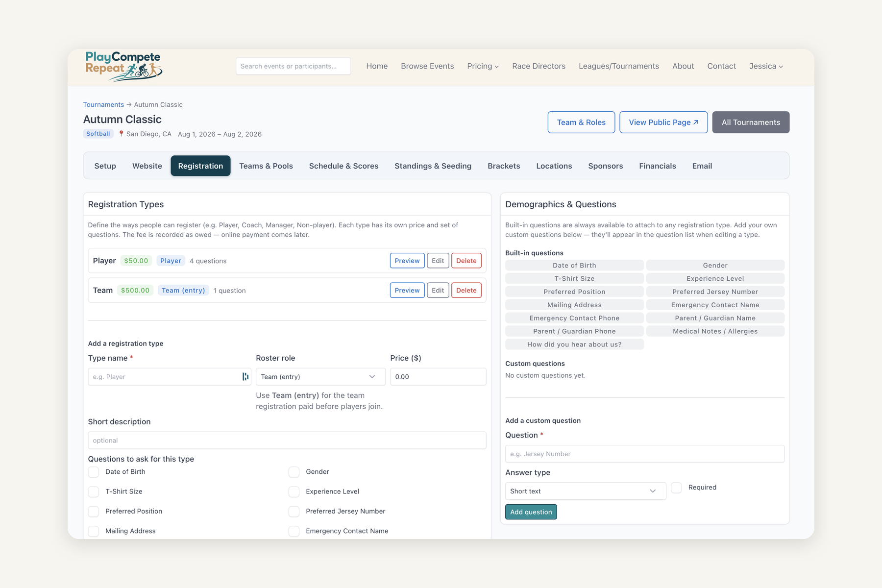Focus the search events or participants field

(293, 66)
